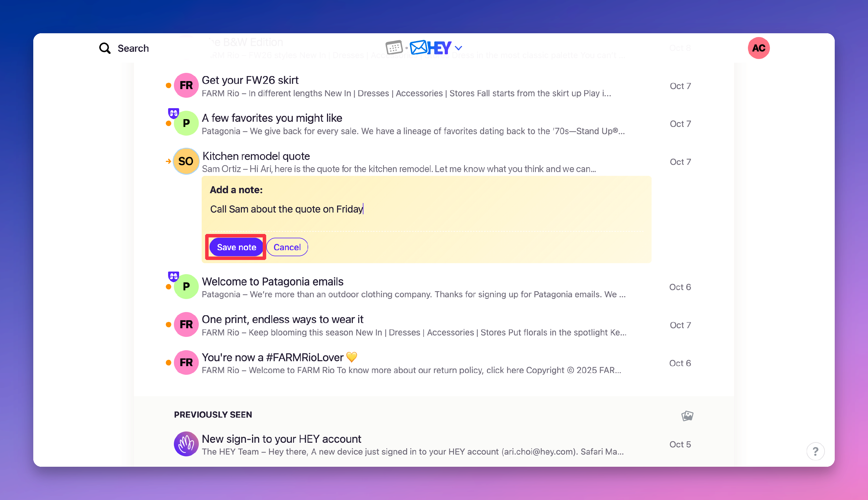Open the help question mark button
Screen dimensions: 868x500
[x=815, y=451]
